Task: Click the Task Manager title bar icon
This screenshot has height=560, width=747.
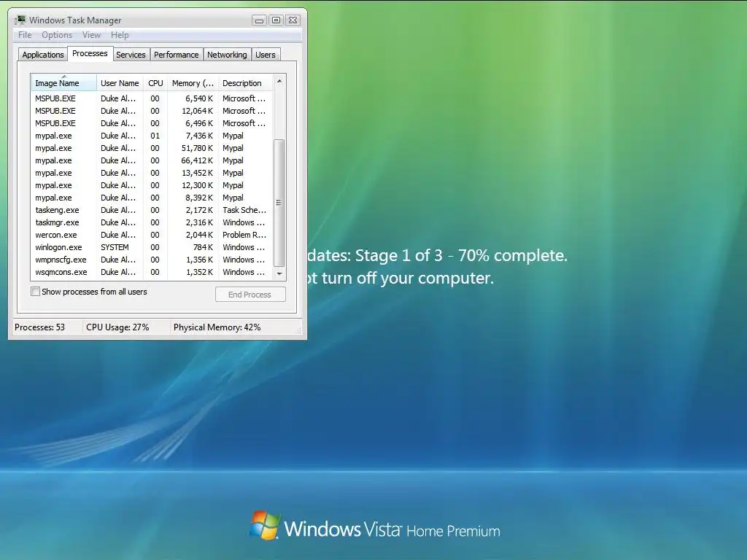Action: [20, 20]
